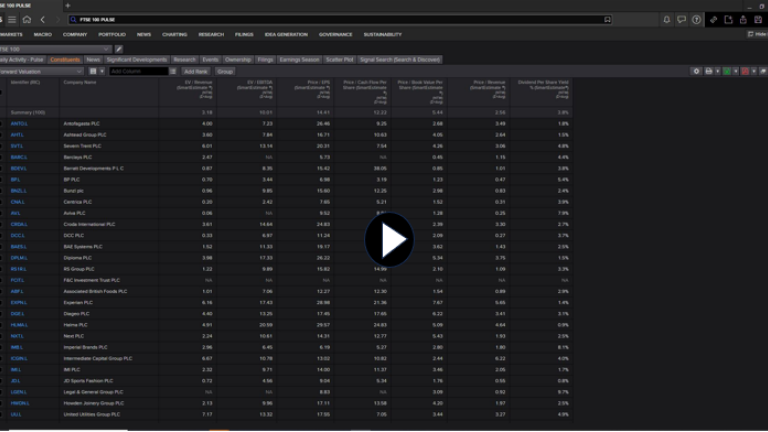Switch to the Constituents tab
The width and height of the screenshot is (768, 432).
tap(65, 59)
